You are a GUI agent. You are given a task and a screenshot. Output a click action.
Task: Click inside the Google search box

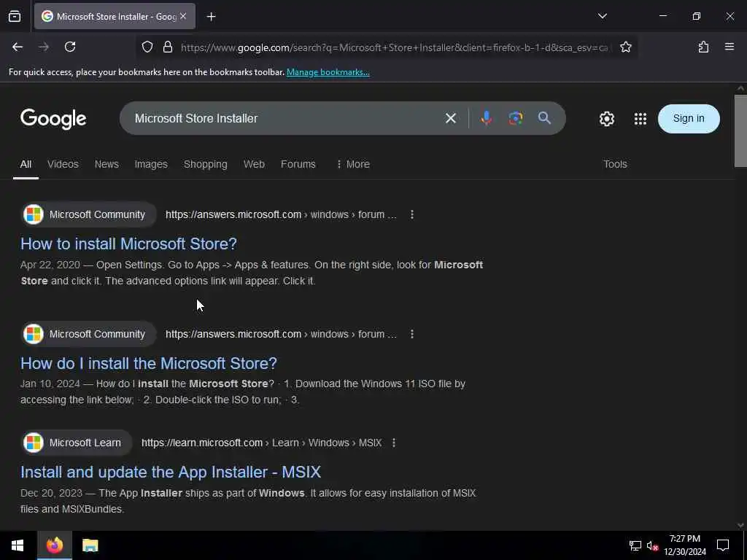[286, 118]
